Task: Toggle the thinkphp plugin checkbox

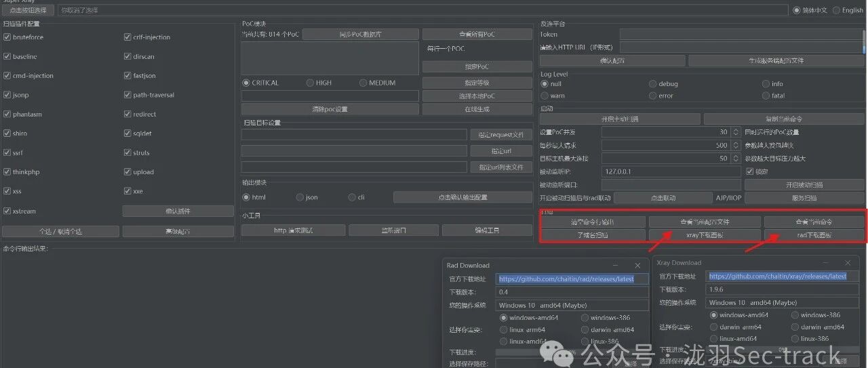Action: click(x=7, y=172)
